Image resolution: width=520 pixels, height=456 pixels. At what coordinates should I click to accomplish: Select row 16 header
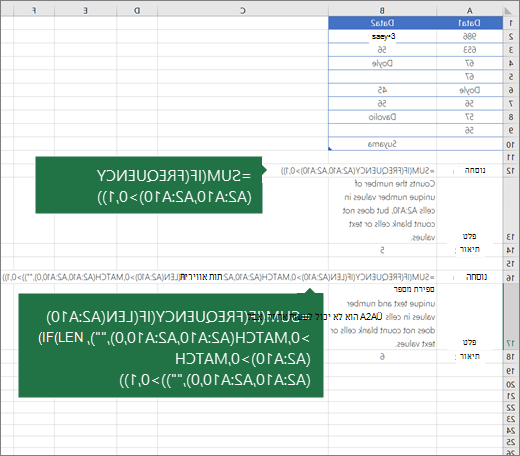point(511,277)
